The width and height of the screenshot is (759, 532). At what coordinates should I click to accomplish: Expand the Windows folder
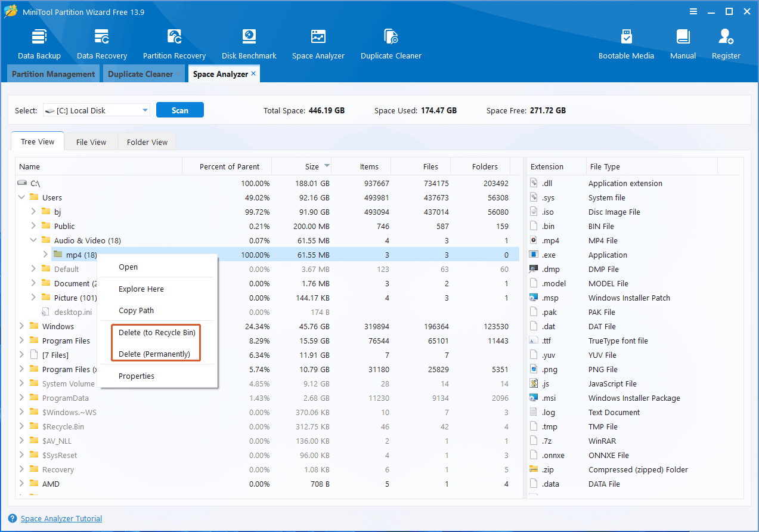point(22,326)
